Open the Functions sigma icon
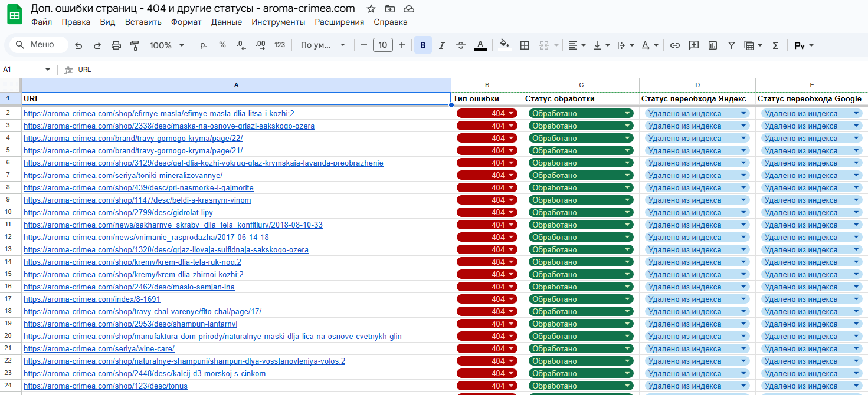 tap(775, 45)
